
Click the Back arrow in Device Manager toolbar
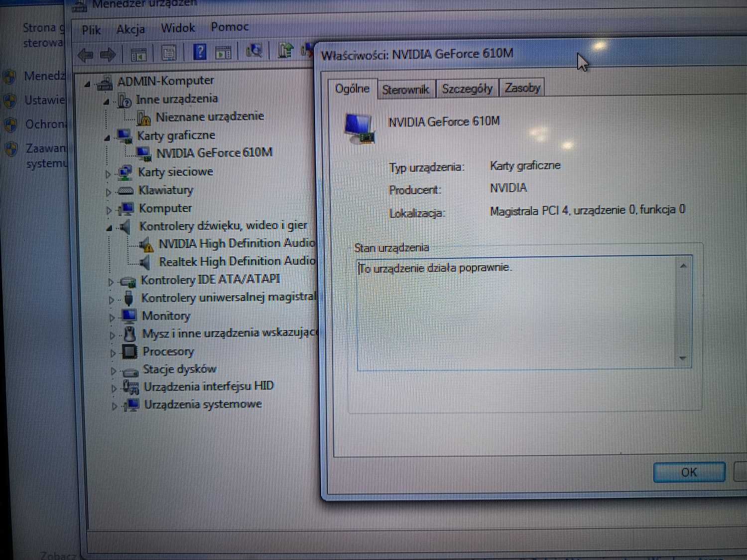(86, 54)
